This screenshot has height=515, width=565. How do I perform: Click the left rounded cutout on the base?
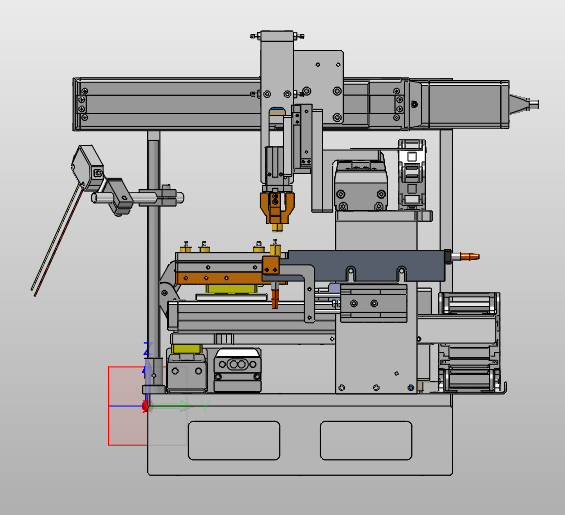[x=234, y=440]
